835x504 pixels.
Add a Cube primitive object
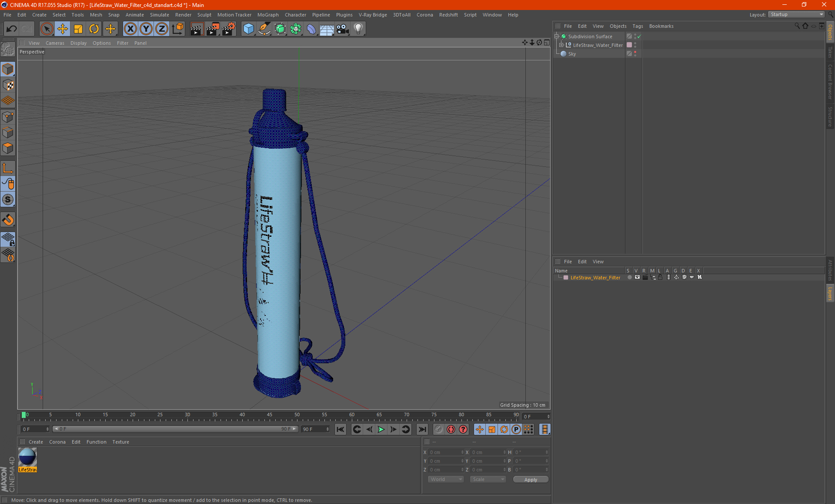(248, 29)
